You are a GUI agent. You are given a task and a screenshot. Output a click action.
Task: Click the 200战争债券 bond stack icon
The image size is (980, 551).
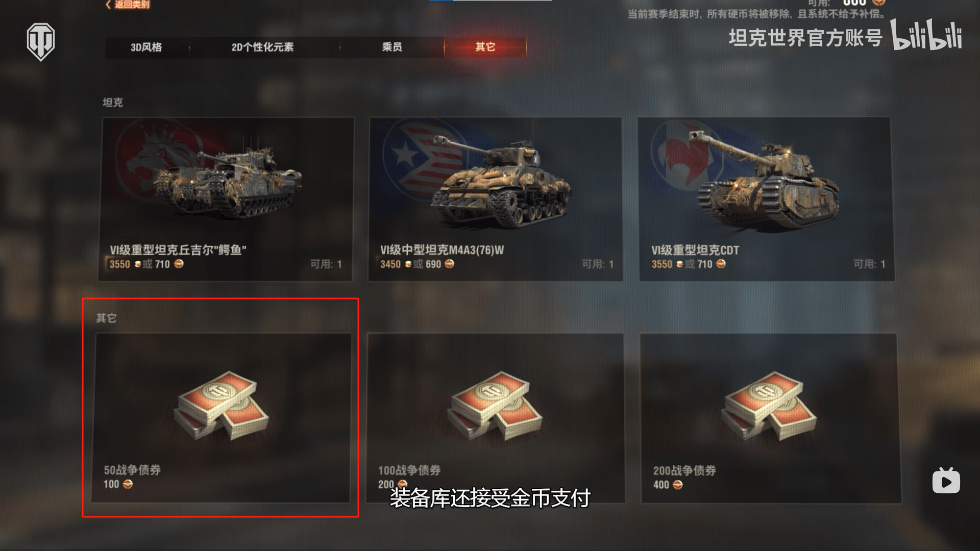coord(768,406)
